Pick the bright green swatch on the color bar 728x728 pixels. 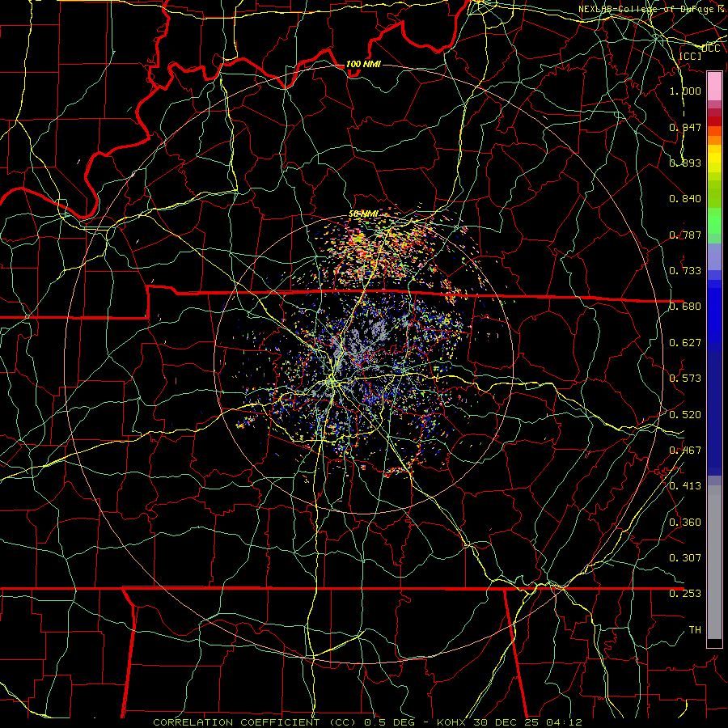pos(714,221)
